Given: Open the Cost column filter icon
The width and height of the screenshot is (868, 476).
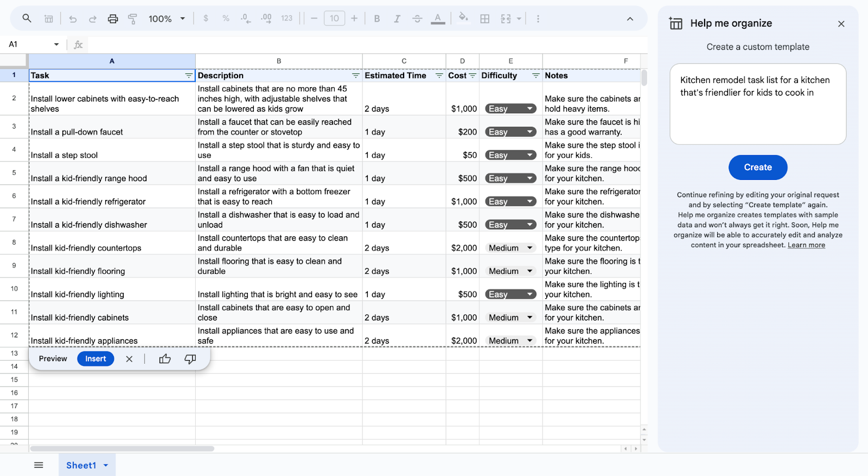Looking at the screenshot, I should pos(473,75).
